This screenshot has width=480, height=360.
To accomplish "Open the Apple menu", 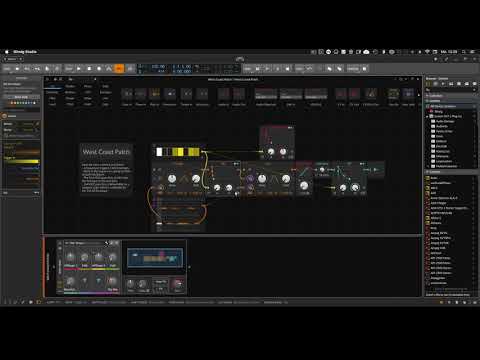I will (6, 52).
